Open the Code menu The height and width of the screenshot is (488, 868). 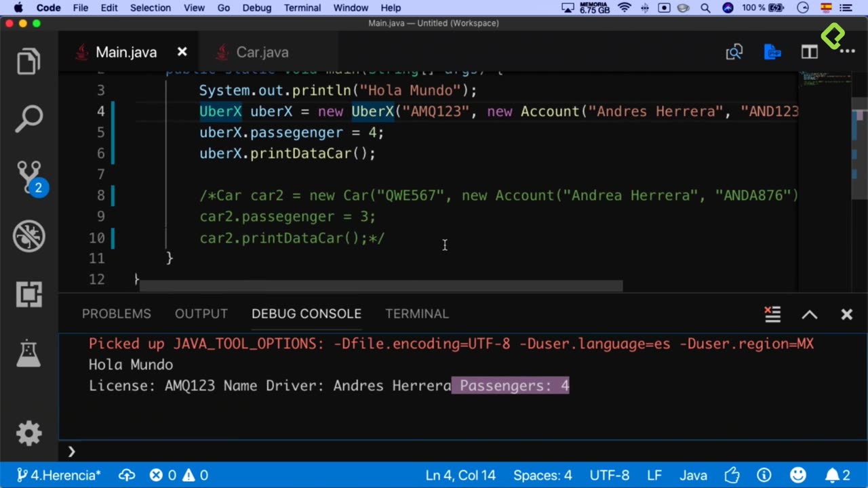point(48,8)
